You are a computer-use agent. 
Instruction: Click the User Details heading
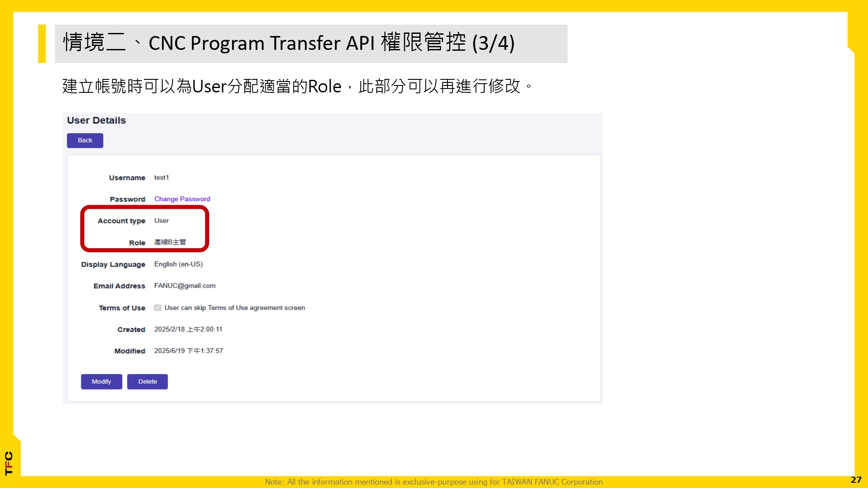click(x=96, y=120)
